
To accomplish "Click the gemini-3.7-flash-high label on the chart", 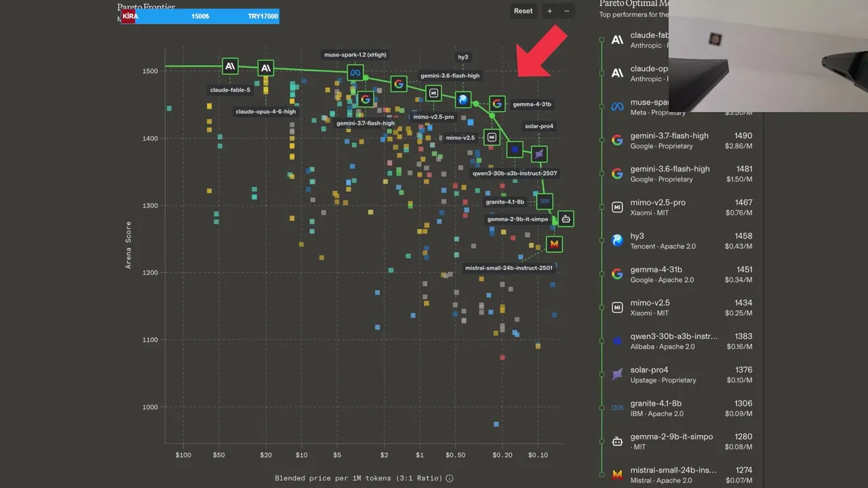I will tap(366, 123).
